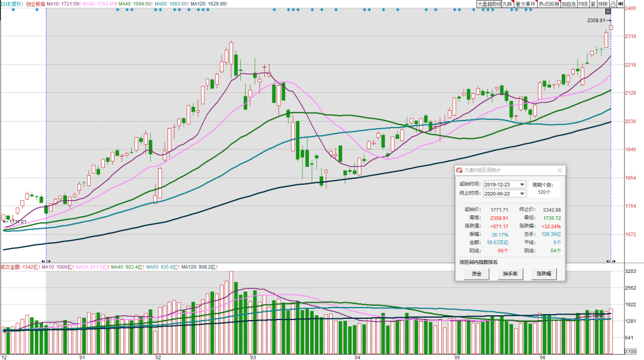Click the X100 scale icon below volume axis
644x360 pixels.
pyautogui.click(x=630, y=352)
